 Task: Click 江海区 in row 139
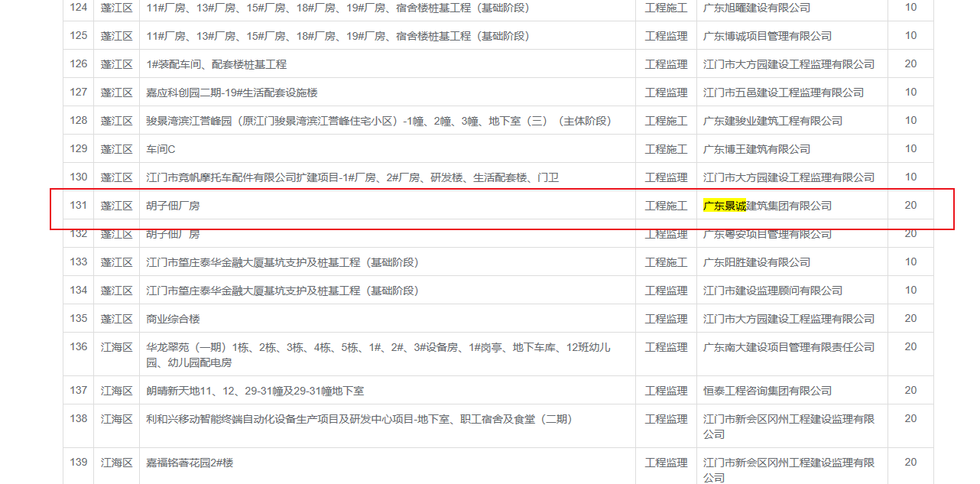click(x=117, y=463)
